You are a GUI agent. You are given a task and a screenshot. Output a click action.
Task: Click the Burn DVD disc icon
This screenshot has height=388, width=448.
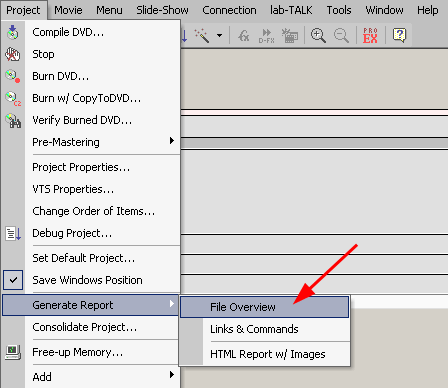coord(13,76)
